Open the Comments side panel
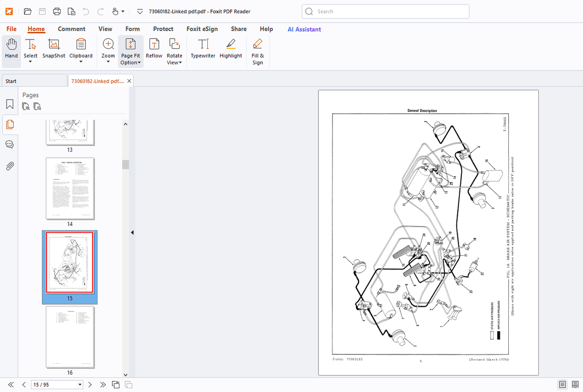The width and height of the screenshot is (583, 392). coord(9,145)
